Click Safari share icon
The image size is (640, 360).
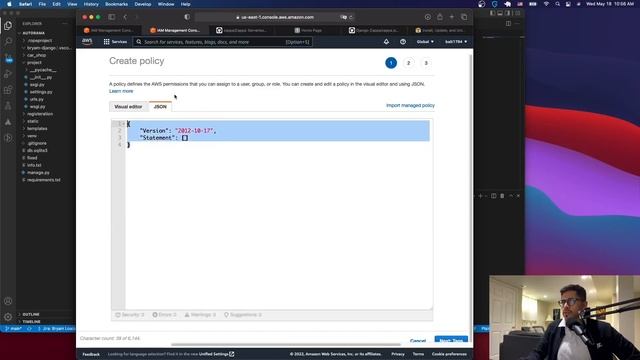(x=440, y=17)
